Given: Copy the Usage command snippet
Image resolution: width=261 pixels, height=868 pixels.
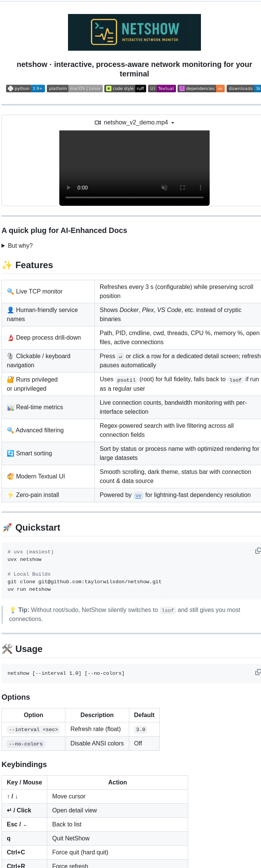Looking at the screenshot, I should point(258,672).
